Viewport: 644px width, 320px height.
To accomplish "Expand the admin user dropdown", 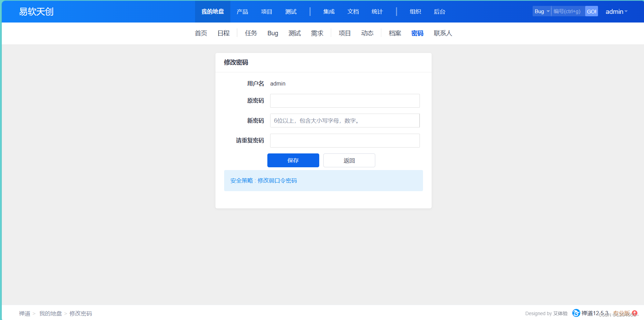I will 616,11.
